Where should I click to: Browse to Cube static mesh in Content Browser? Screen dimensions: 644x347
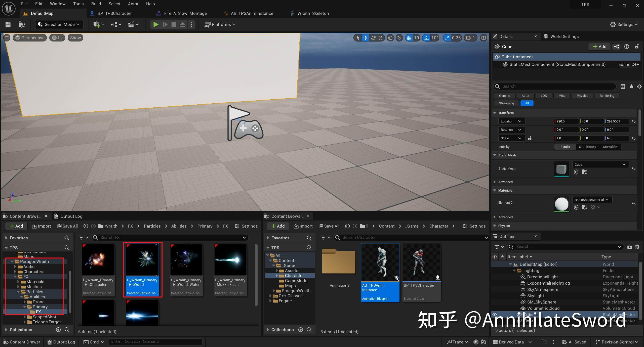tap(585, 172)
